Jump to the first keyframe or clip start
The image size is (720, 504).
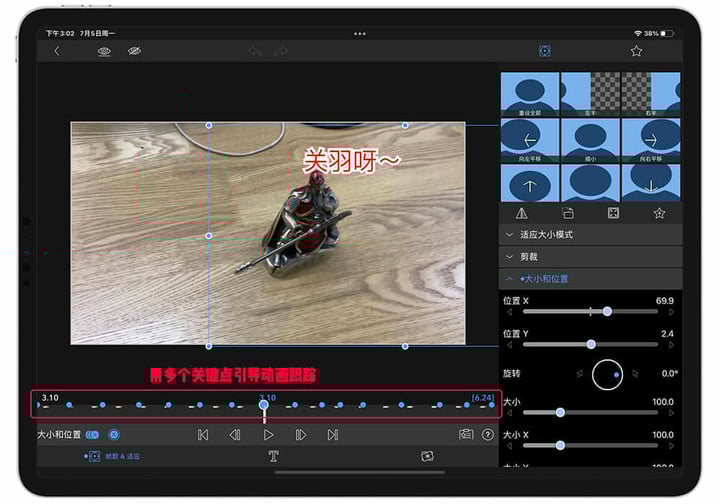(202, 435)
